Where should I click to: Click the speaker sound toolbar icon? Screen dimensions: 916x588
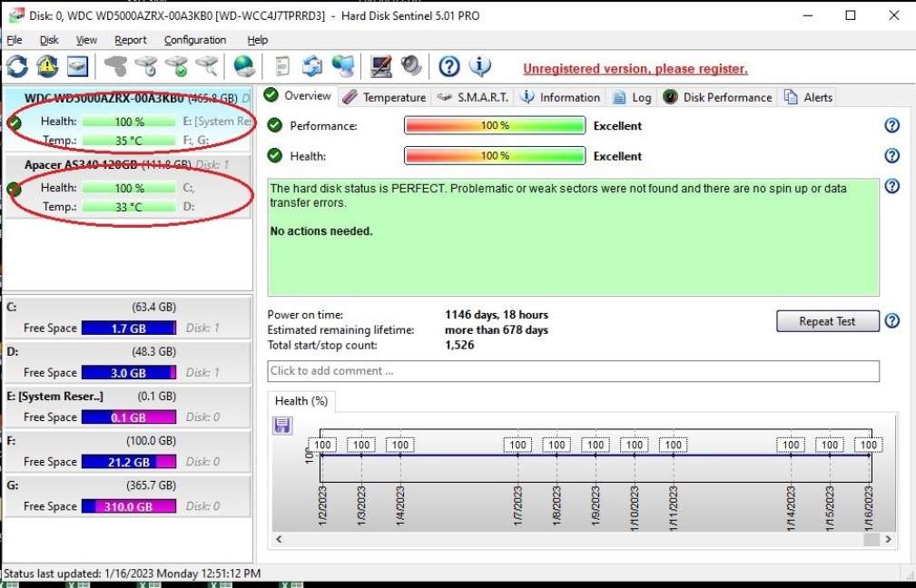[x=411, y=66]
